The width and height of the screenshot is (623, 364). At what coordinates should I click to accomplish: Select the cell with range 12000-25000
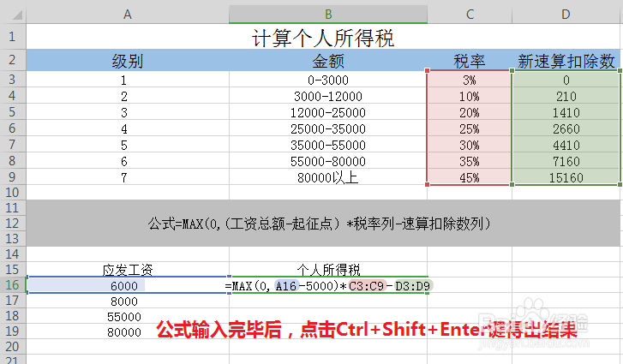click(328, 112)
